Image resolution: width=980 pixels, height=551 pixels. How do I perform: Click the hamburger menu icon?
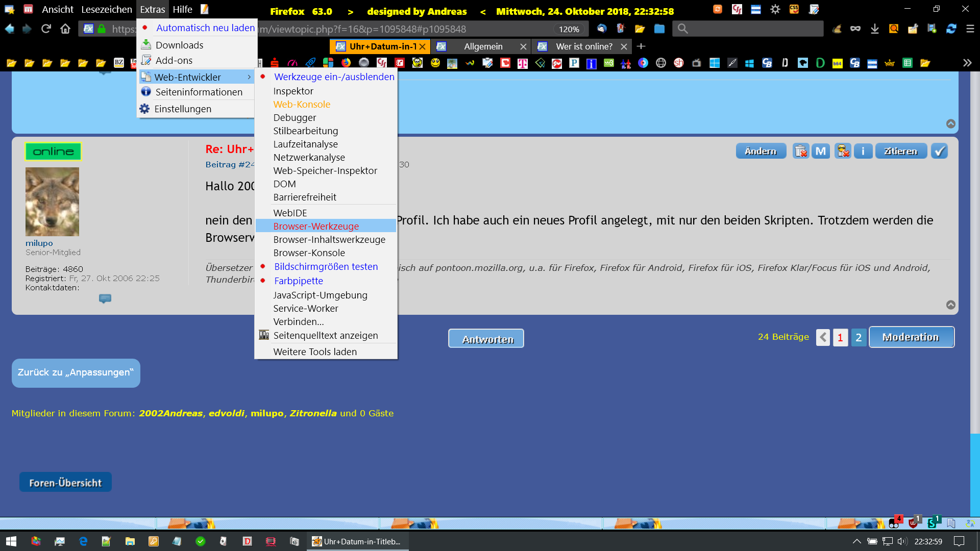(970, 29)
